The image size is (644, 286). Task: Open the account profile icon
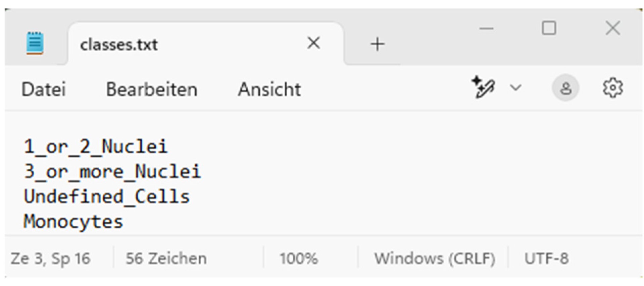565,88
